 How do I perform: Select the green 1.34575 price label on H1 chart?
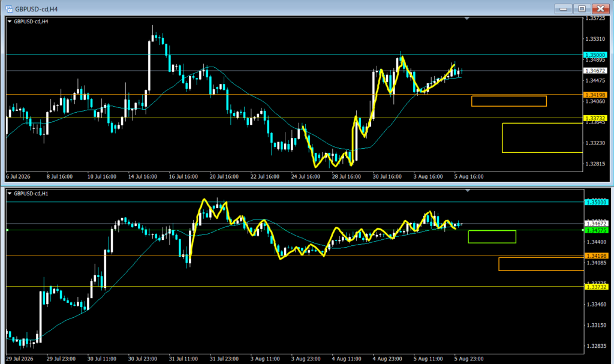click(597, 230)
